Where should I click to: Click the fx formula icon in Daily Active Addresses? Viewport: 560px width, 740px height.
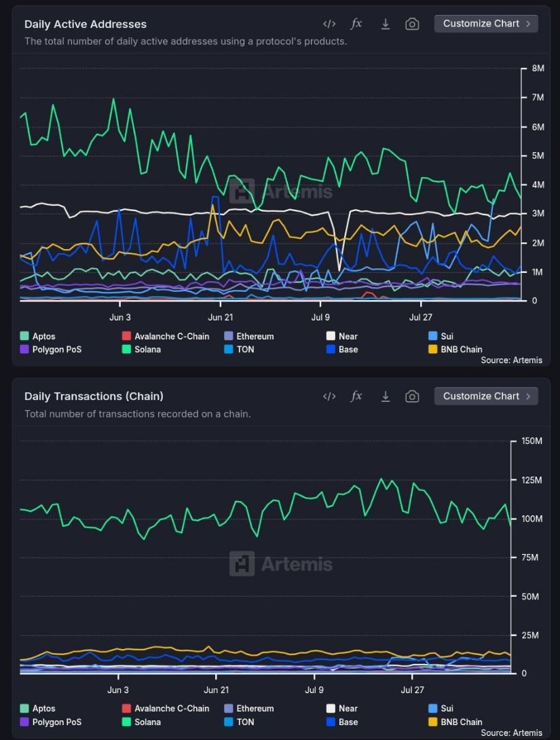click(x=356, y=24)
